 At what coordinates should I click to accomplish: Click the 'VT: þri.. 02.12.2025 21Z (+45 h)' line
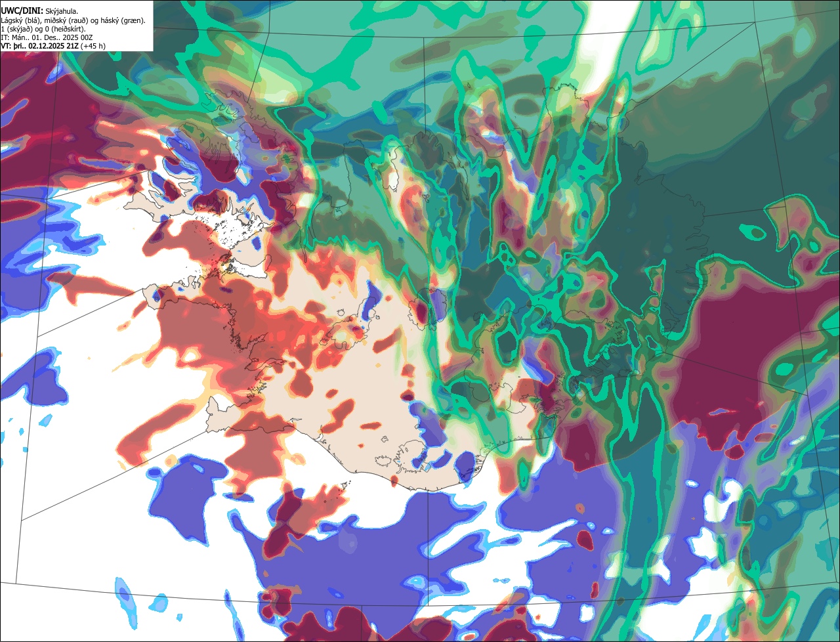[53, 46]
